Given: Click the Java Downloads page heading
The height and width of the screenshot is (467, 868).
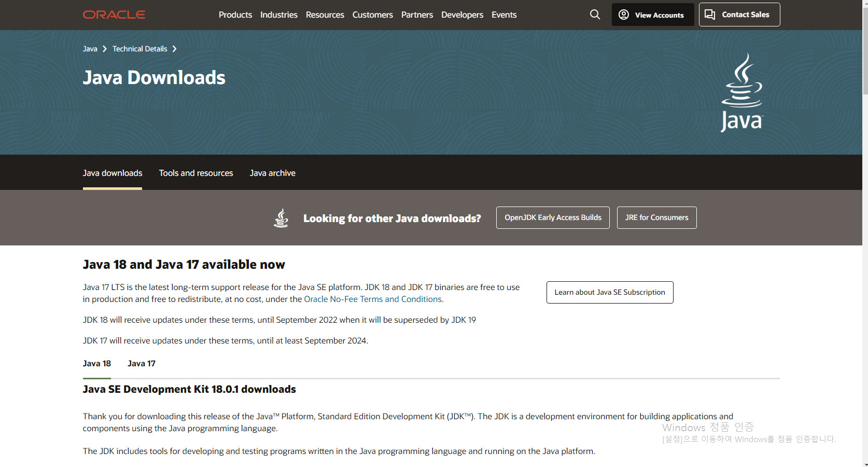Looking at the screenshot, I should coord(154,77).
